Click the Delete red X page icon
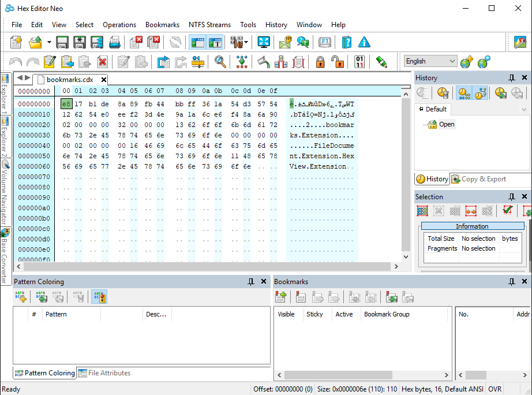The width and height of the screenshot is (532, 395). [103, 62]
